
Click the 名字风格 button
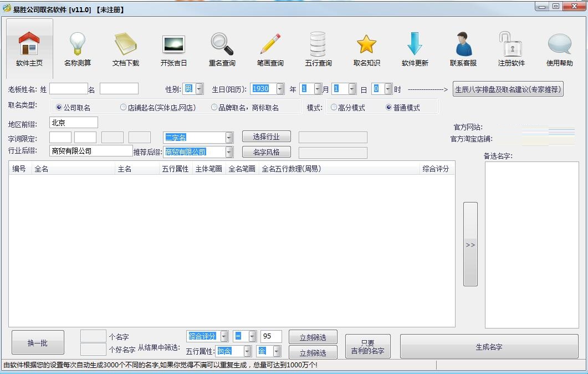(x=266, y=152)
